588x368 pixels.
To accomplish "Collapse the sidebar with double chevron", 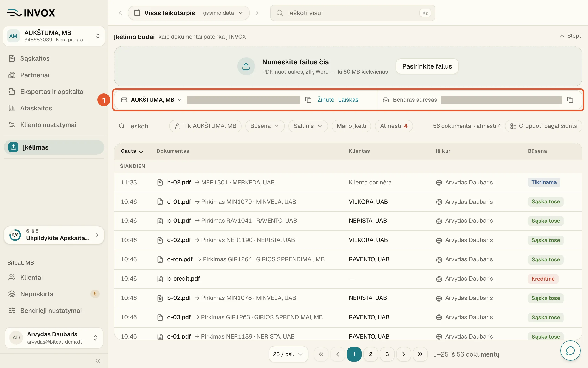I will point(98,361).
